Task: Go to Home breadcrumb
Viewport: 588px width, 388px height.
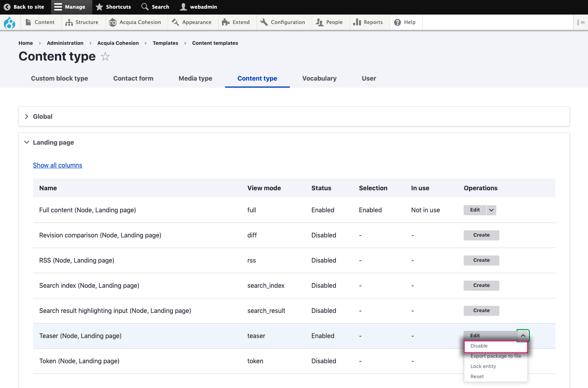Action: 26,43
